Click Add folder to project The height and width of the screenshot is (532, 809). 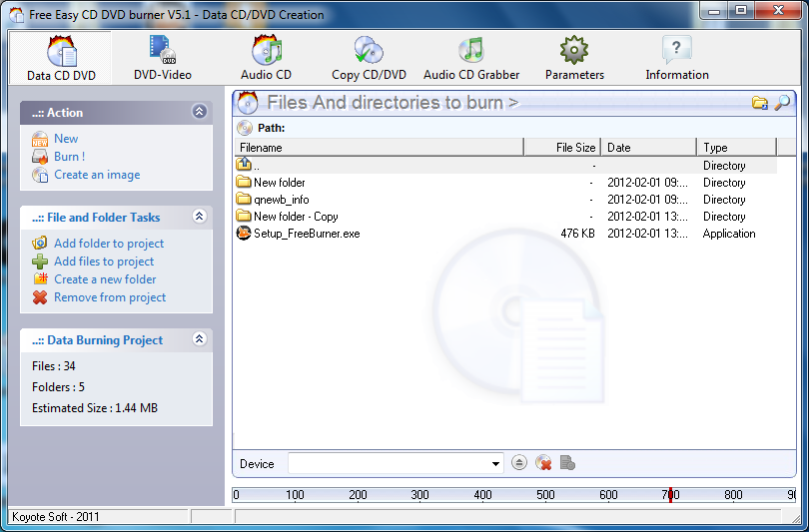click(x=109, y=244)
